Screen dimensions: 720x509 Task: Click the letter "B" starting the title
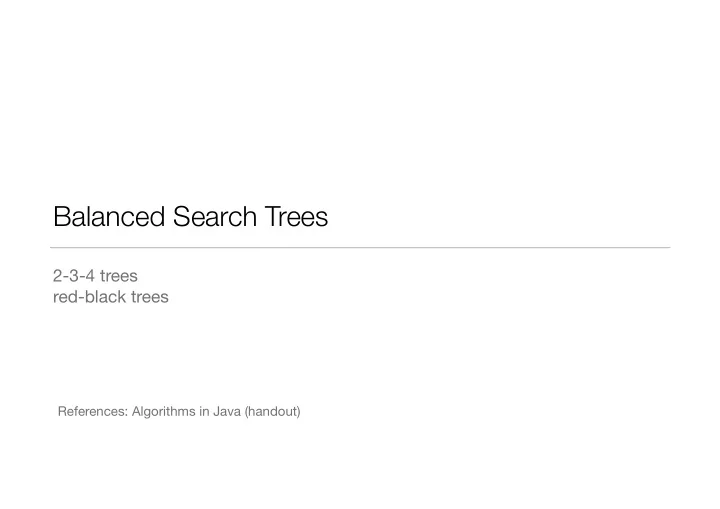coord(61,216)
